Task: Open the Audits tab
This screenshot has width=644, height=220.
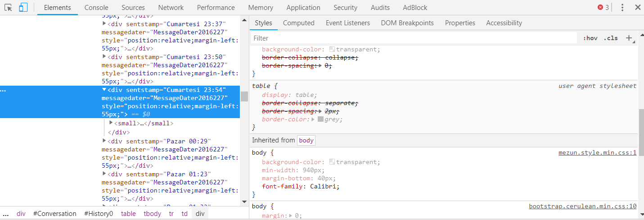Action: point(380,8)
